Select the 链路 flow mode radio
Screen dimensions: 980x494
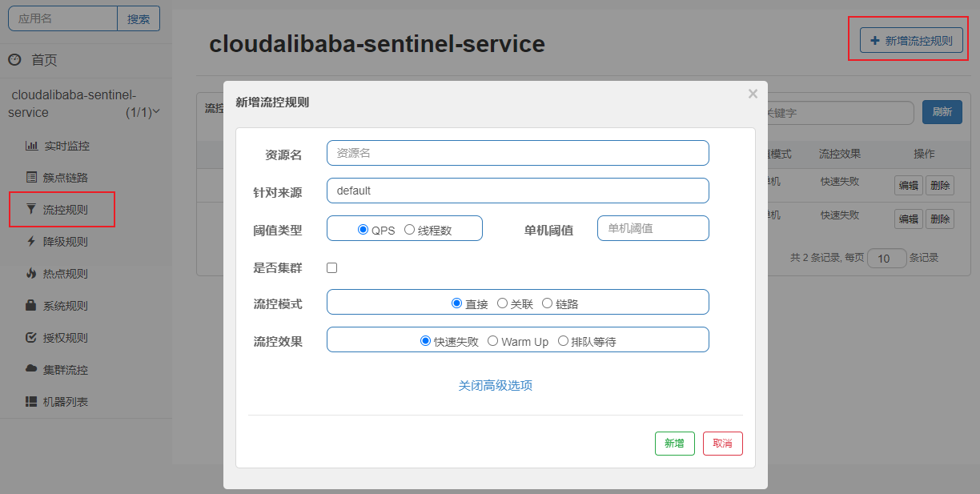pyautogui.click(x=547, y=303)
